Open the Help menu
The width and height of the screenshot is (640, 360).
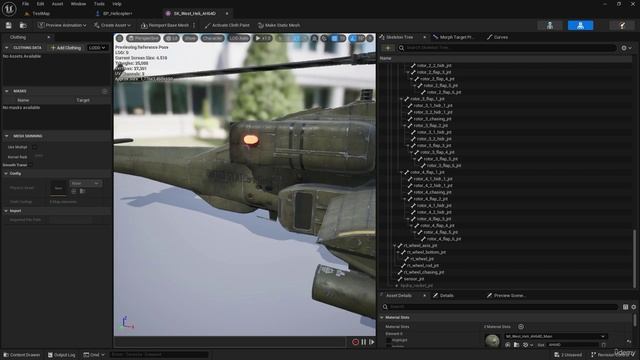coord(117,4)
